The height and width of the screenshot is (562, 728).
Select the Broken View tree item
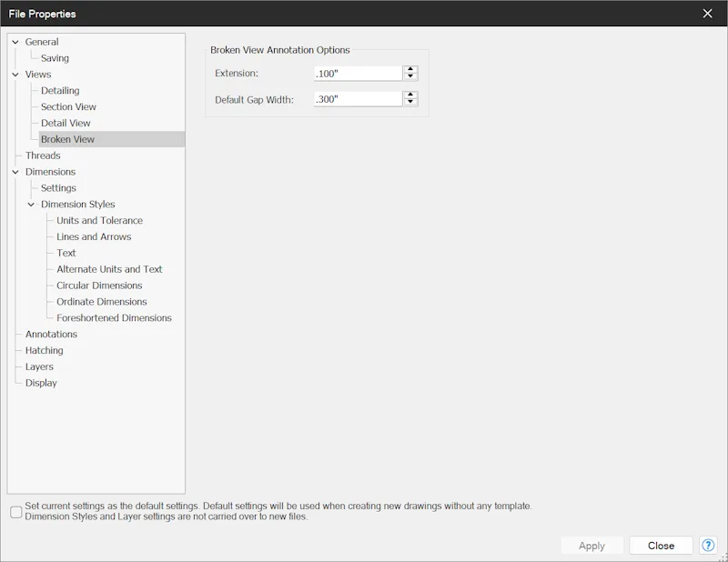click(x=111, y=139)
